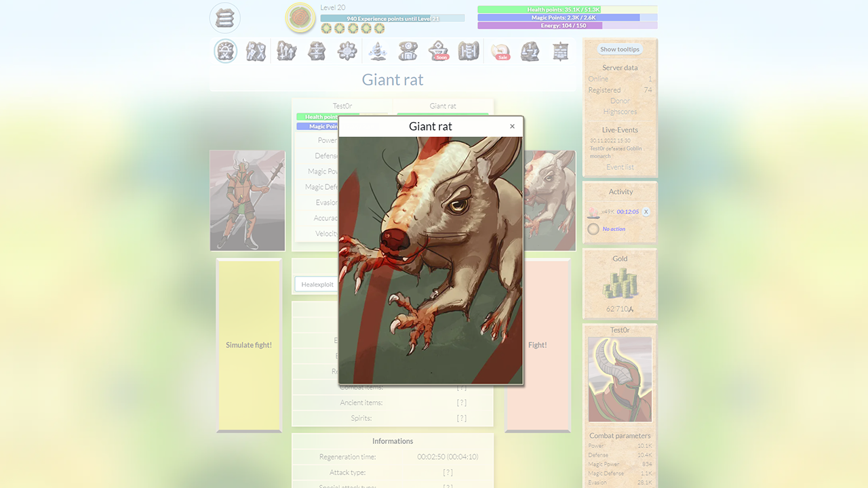Screen dimensions: 868x488
Task: Click the round player avatar badge
Action: 300,18
